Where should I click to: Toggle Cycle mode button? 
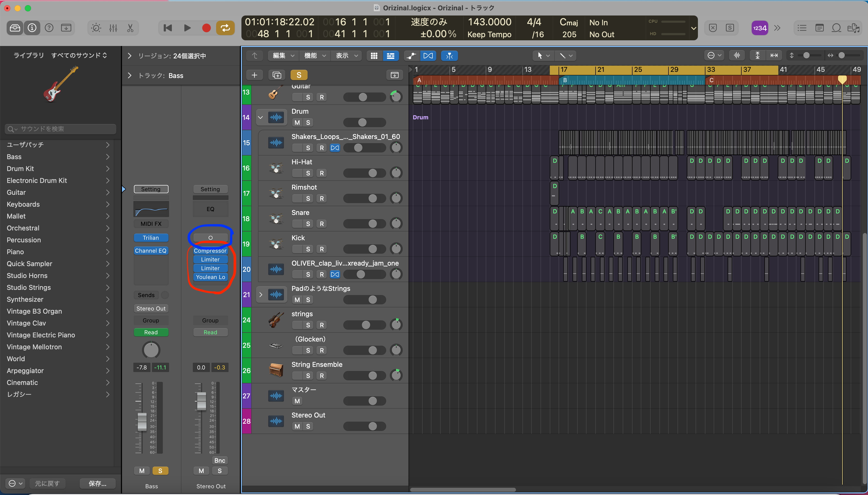225,28
